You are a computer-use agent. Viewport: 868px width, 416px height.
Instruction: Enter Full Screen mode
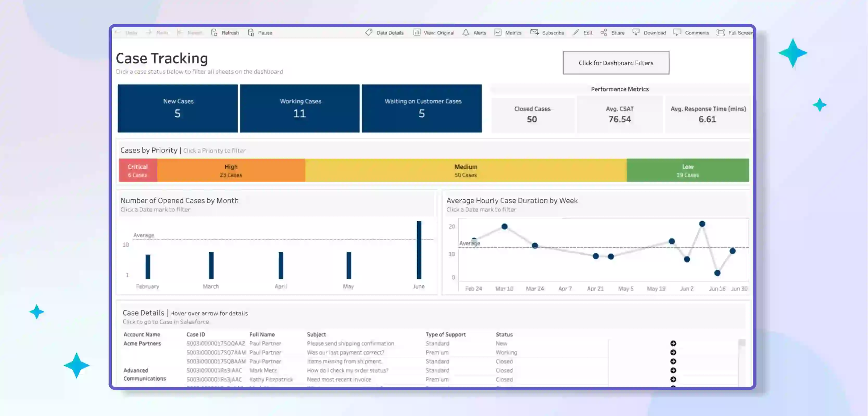pyautogui.click(x=734, y=33)
